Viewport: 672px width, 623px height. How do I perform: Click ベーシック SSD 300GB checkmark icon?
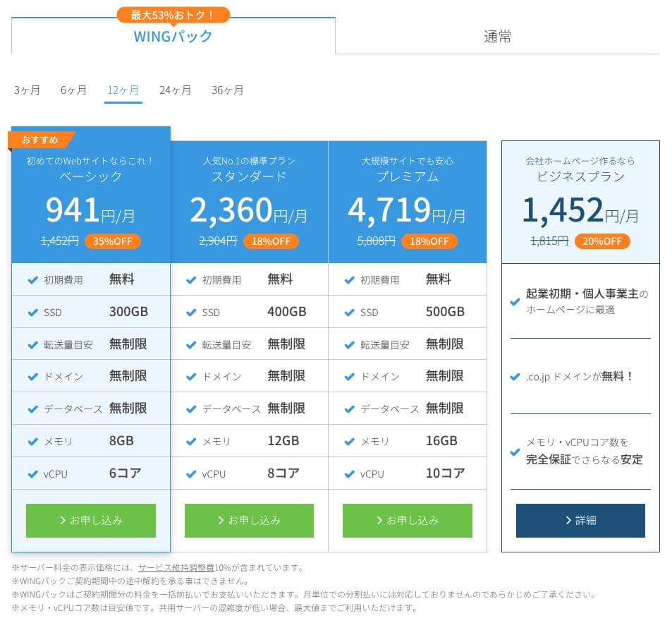tap(33, 313)
